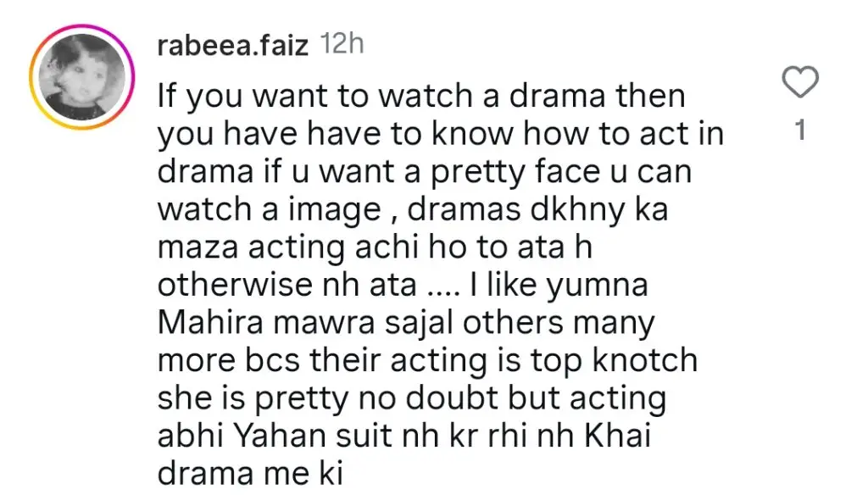868x495 pixels.
Task: View the like count of 1
Action: (x=798, y=131)
